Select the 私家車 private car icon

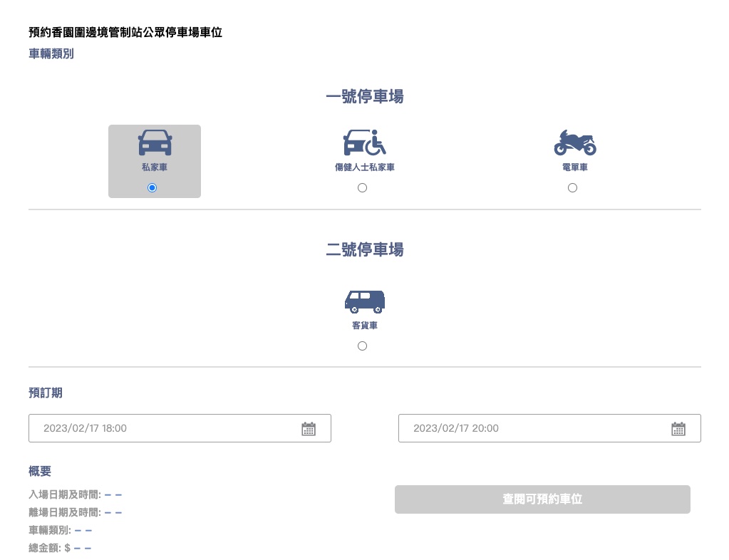(155, 142)
